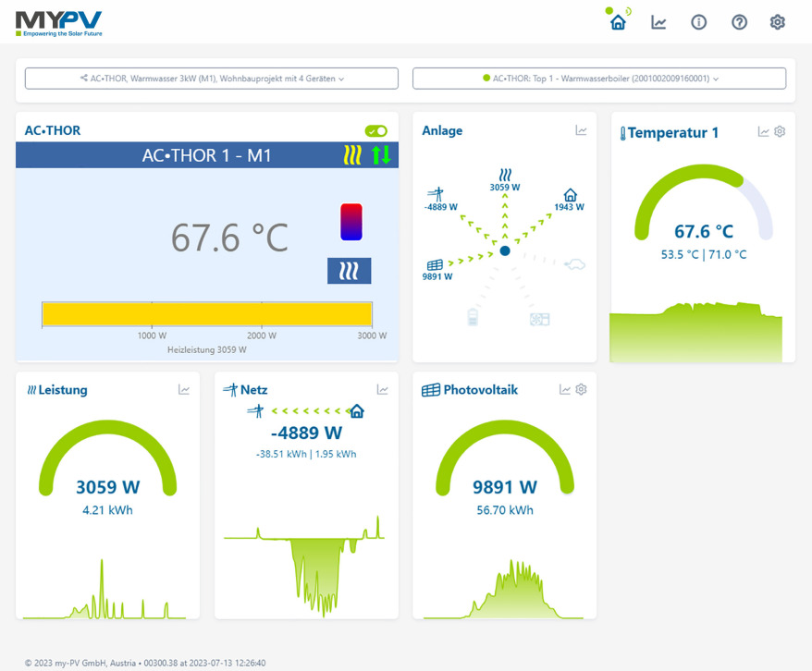The height and width of the screenshot is (671, 812).
Task: Click the boiler icon beside 67.6 °C
Action: (351, 222)
